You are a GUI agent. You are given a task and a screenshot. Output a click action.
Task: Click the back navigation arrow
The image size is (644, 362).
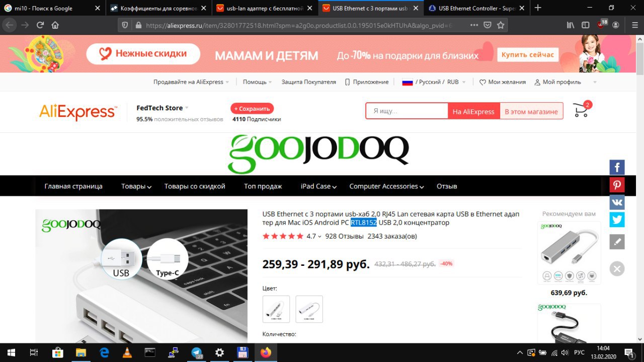click(x=10, y=25)
